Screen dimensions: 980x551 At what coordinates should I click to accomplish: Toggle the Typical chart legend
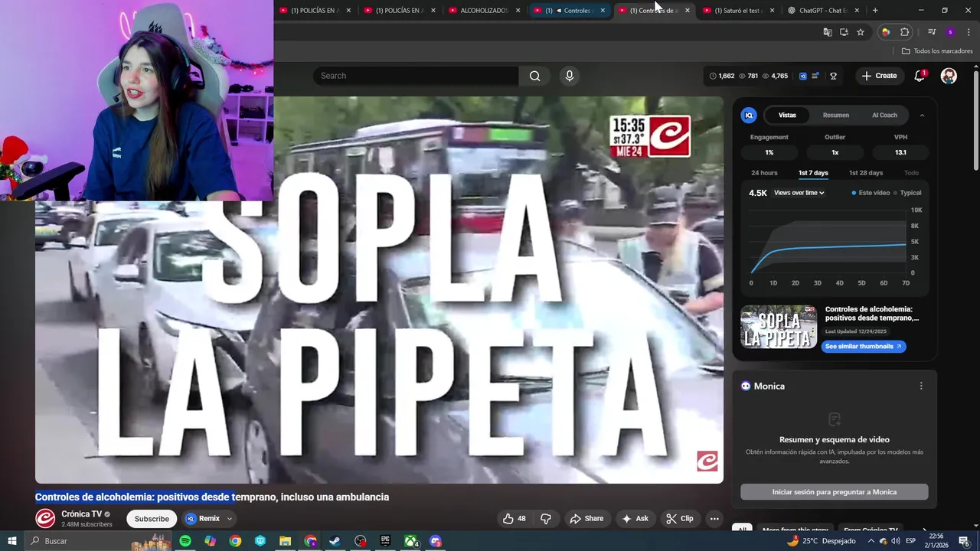pos(907,193)
